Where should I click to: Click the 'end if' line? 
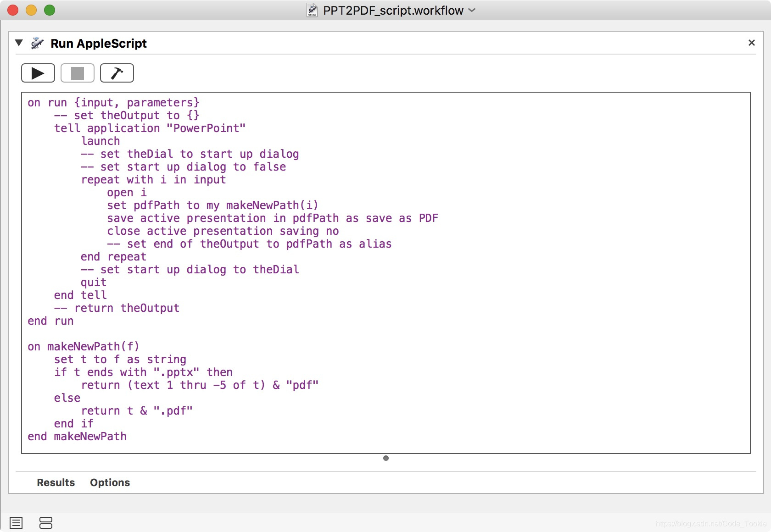[73, 424]
